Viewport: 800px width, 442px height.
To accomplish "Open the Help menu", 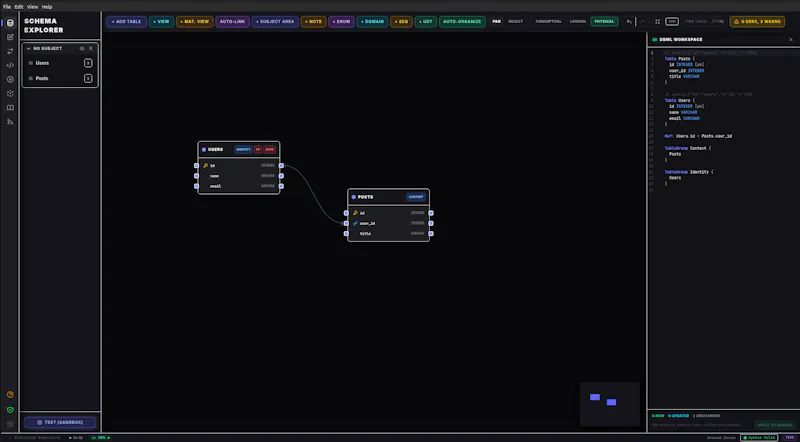I will click(47, 7).
